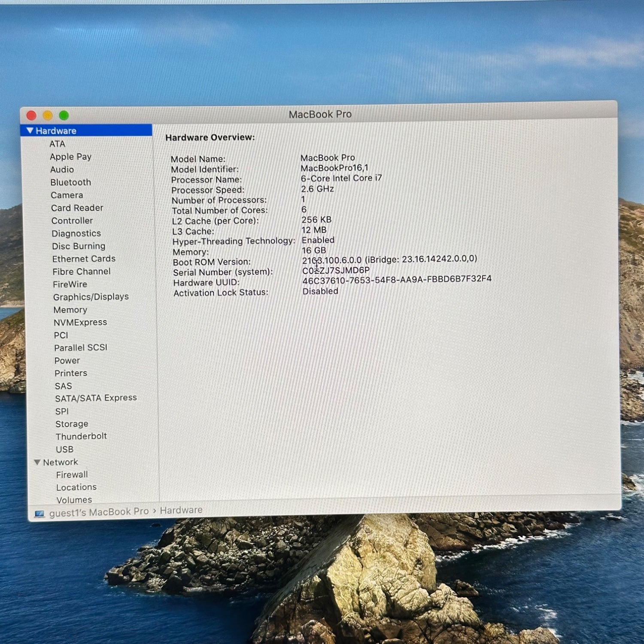
Task: Collapse the Hardware disclosure triangle
Action: 30,131
